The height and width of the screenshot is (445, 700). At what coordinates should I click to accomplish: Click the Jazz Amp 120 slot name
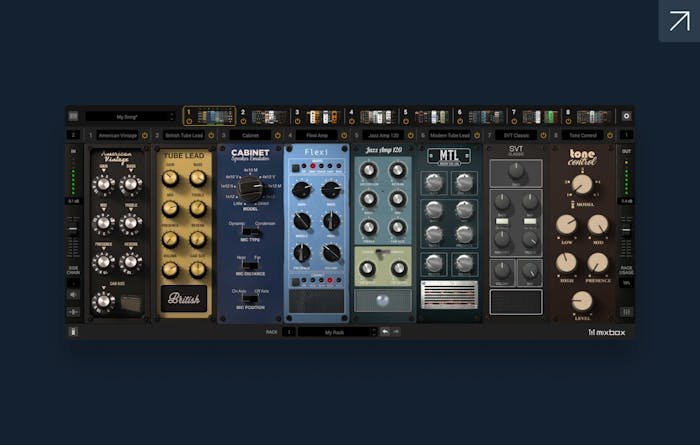(x=383, y=135)
